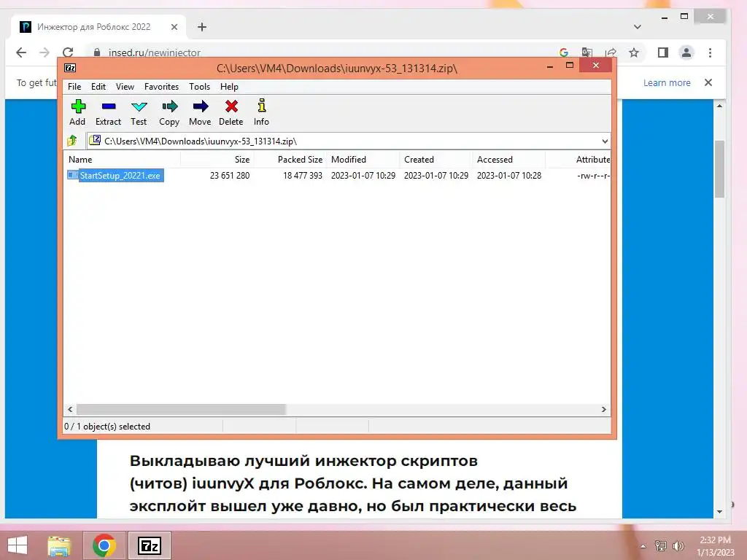Select the Инжектор для Роблокс 2022 tab

tap(98, 27)
